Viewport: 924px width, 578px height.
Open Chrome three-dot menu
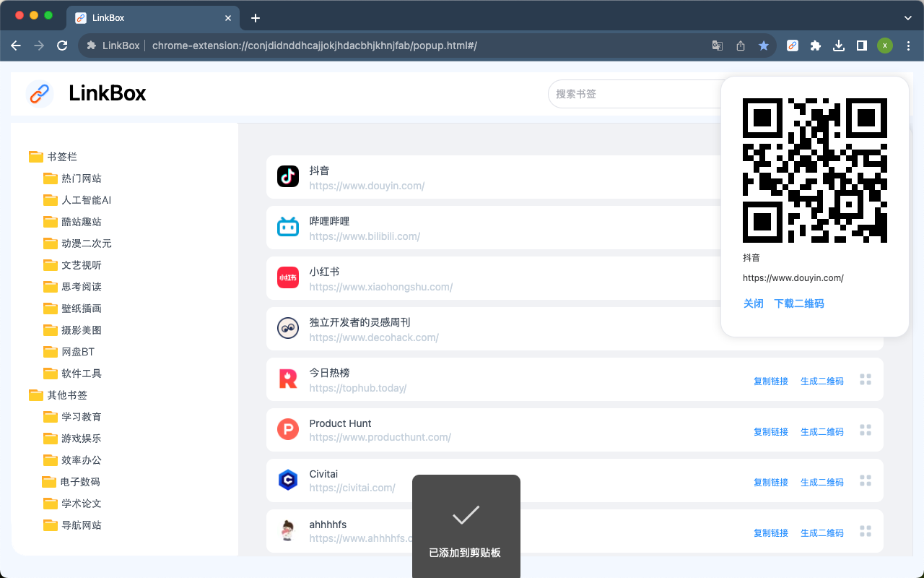(909, 46)
